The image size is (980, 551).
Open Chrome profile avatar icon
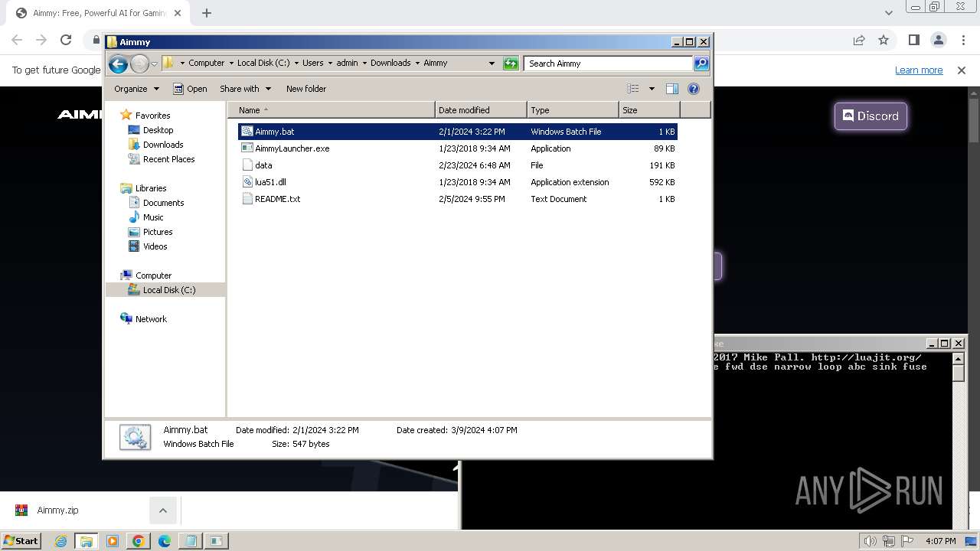click(x=939, y=40)
